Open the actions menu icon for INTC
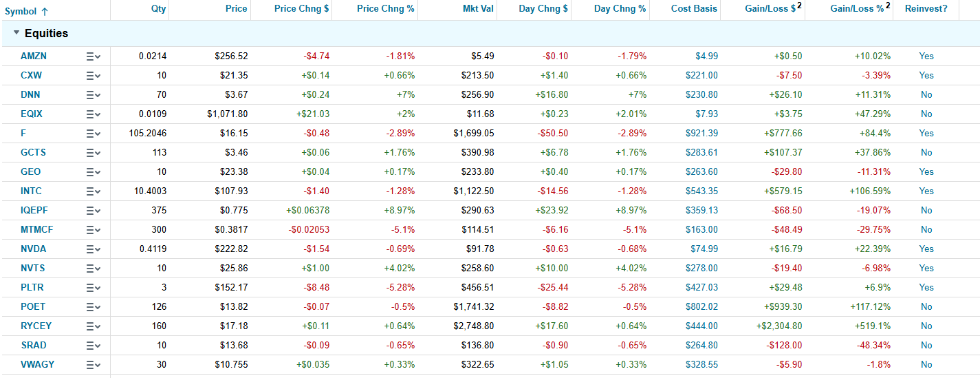This screenshot has height=378, width=980. [x=94, y=191]
